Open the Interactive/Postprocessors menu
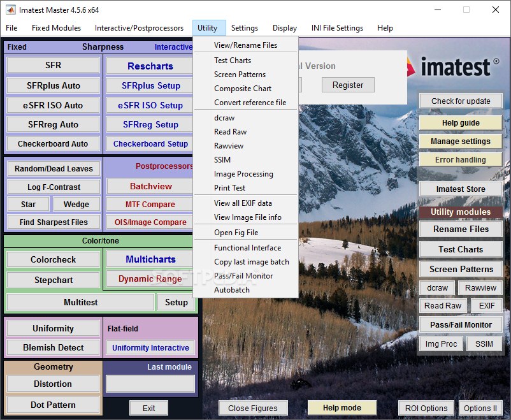This screenshot has height=420, width=511. click(139, 28)
